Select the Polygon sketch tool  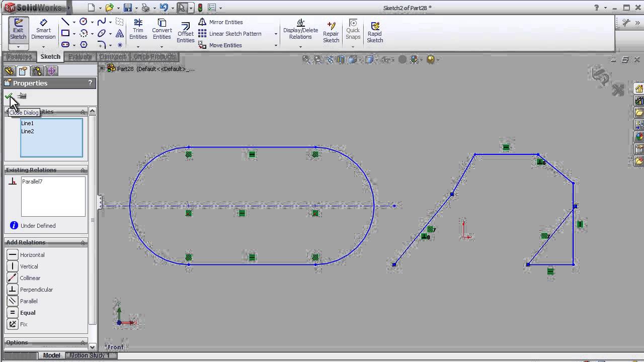tap(84, 45)
